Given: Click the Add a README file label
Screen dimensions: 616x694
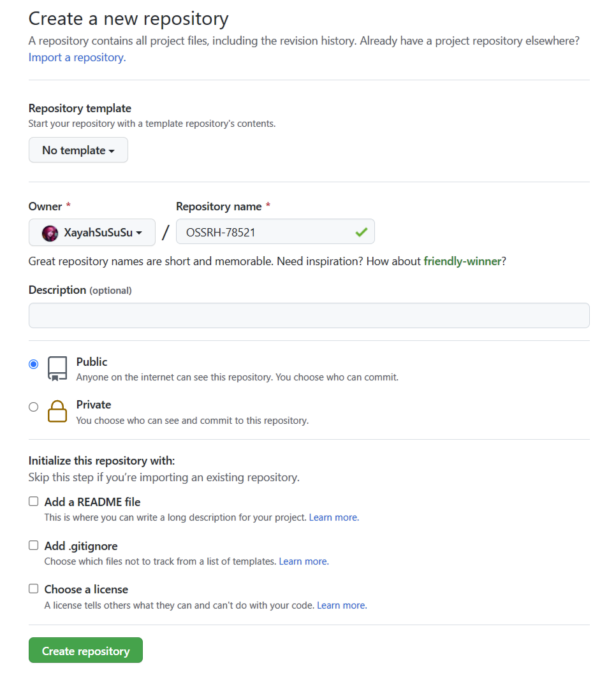Looking at the screenshot, I should tap(92, 502).
